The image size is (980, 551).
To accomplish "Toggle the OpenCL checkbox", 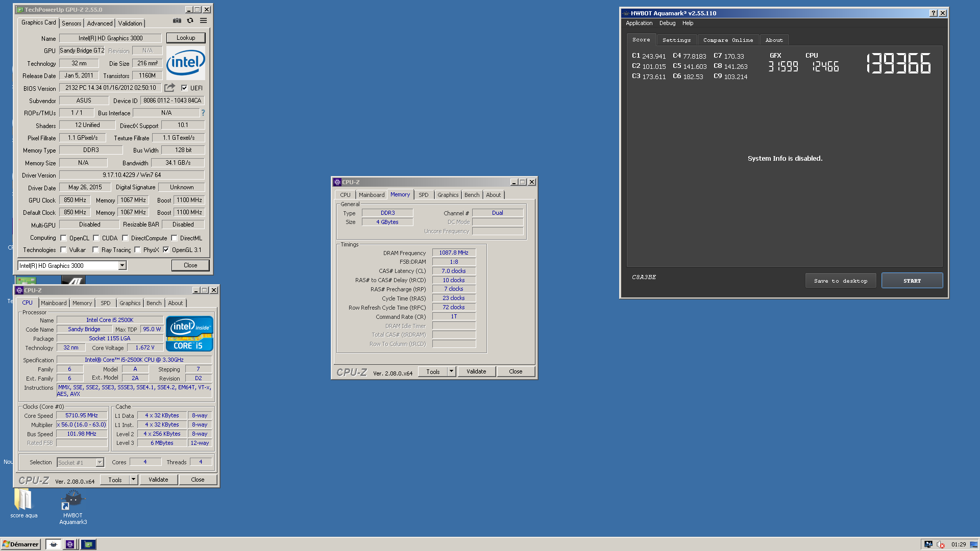I will (x=64, y=238).
